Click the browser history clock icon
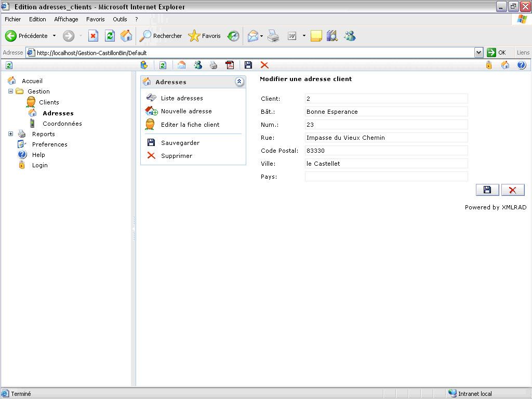 (x=233, y=36)
